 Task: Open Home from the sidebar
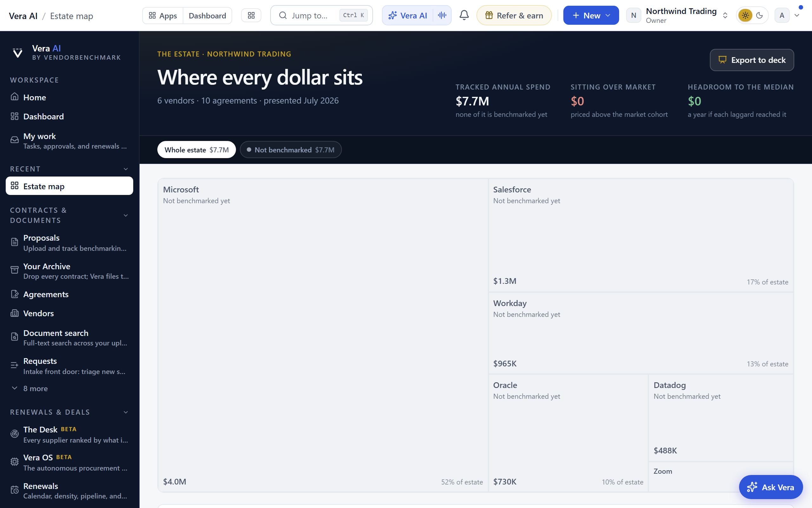tap(69, 97)
